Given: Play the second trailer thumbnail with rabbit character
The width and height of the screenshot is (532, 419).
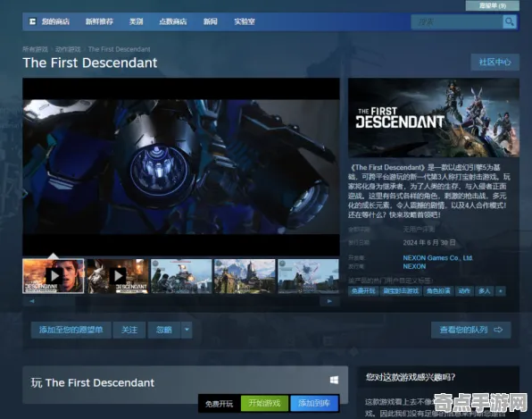Looking at the screenshot, I should click(x=118, y=276).
